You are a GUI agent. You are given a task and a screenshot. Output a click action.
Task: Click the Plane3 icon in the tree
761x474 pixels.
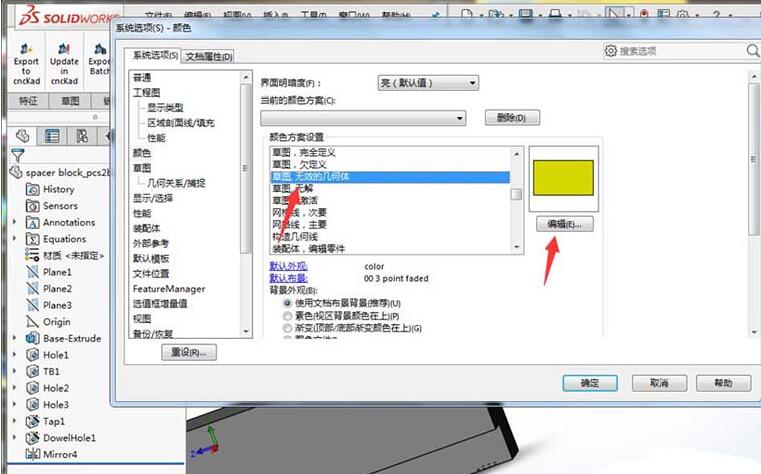[x=33, y=305]
